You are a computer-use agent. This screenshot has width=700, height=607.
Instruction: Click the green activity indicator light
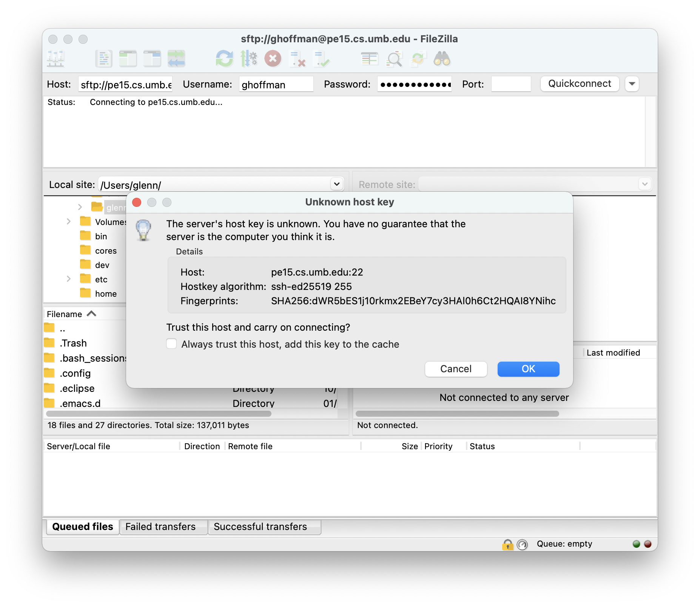[637, 544]
